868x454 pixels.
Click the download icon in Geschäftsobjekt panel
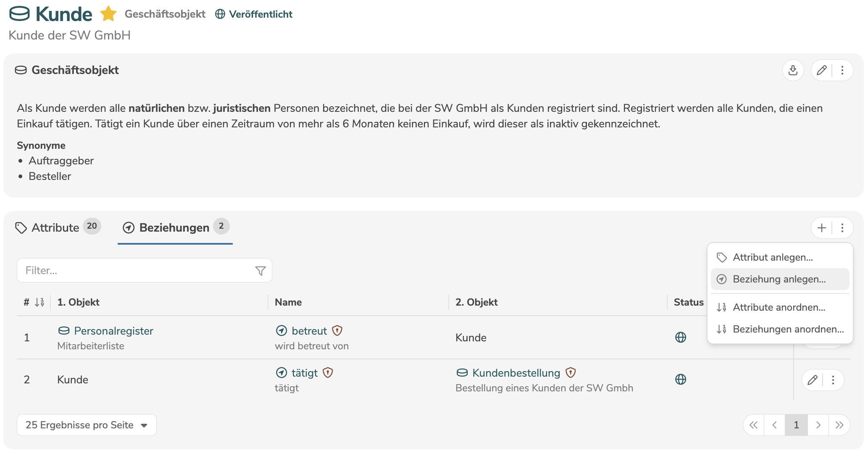click(793, 70)
